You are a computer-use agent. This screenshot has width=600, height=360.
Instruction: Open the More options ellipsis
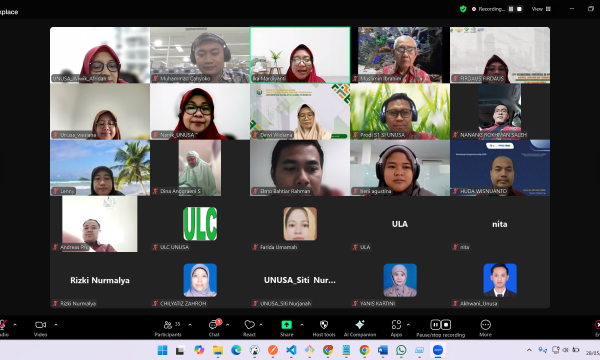[x=485, y=328]
